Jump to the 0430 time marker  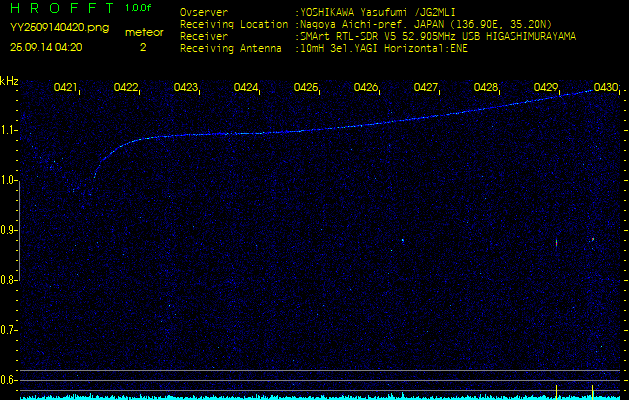click(605, 88)
